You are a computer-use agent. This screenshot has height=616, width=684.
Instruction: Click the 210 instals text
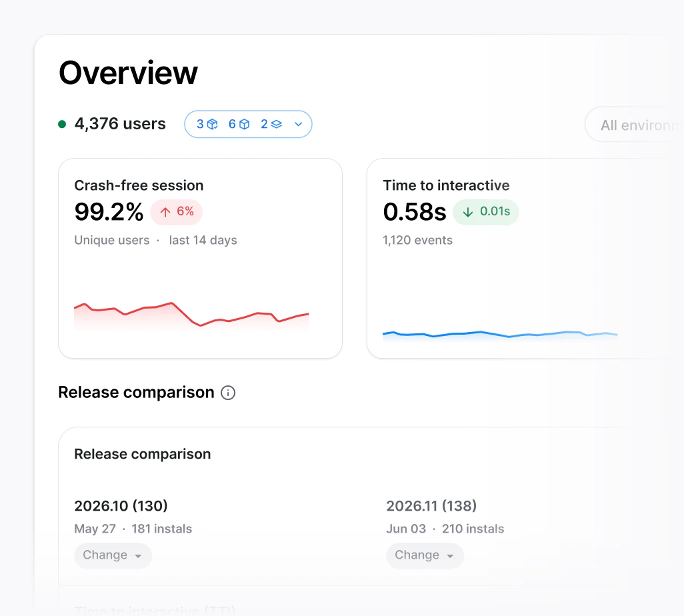(473, 529)
